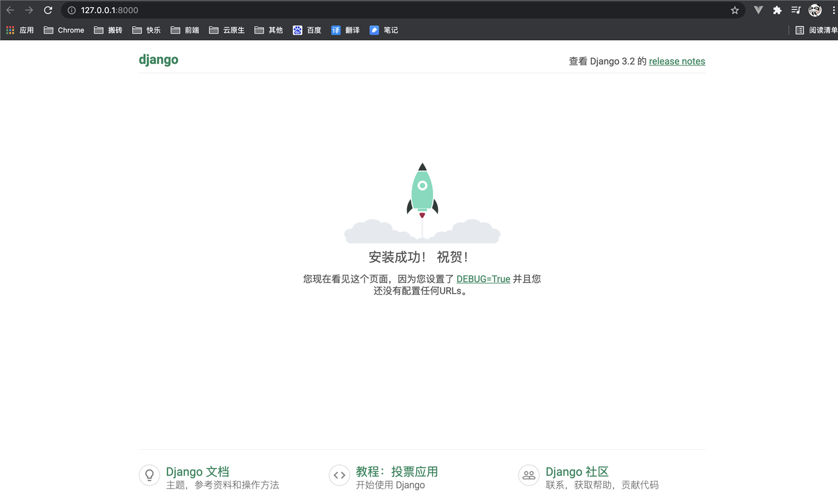Expand the 快乐 bookmarks folder
The image size is (838, 504).
(146, 30)
